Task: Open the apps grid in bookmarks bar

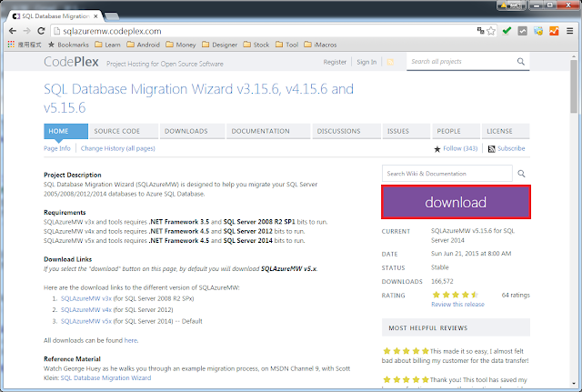Action: [x=11, y=45]
